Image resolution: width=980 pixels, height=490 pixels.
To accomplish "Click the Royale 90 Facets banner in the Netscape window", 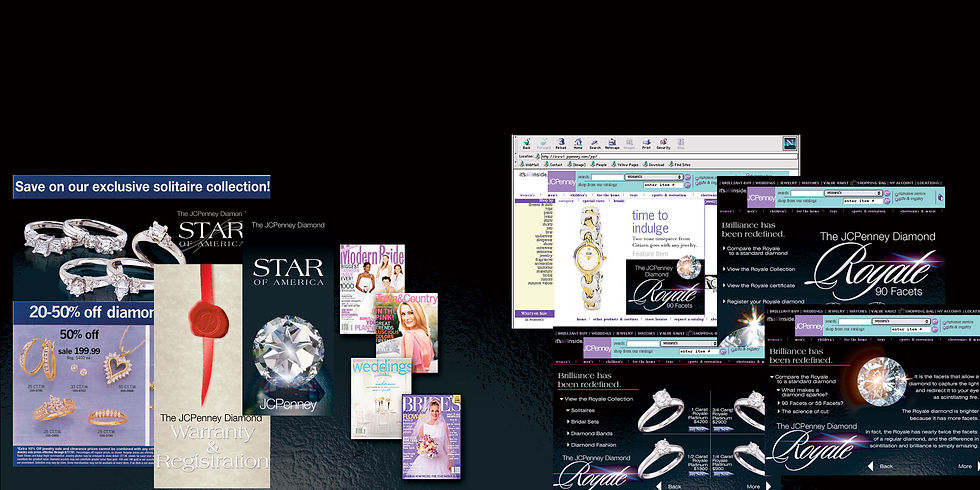I will click(x=666, y=287).
